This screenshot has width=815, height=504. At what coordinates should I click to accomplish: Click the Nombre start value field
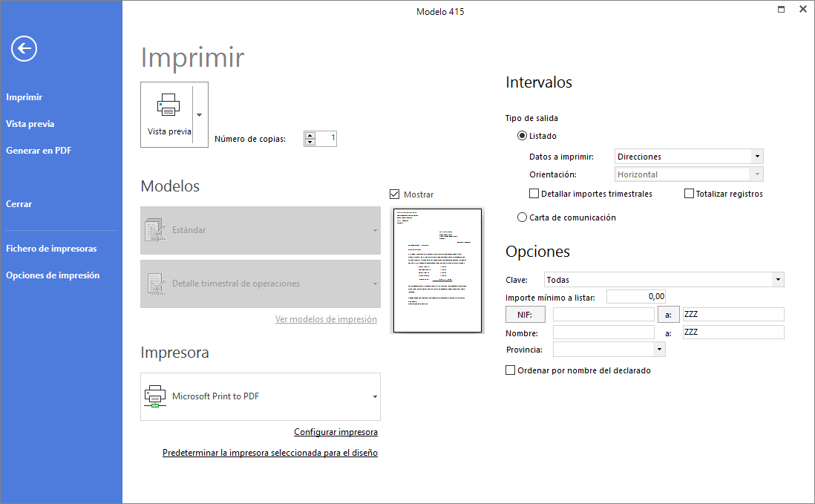[603, 332]
